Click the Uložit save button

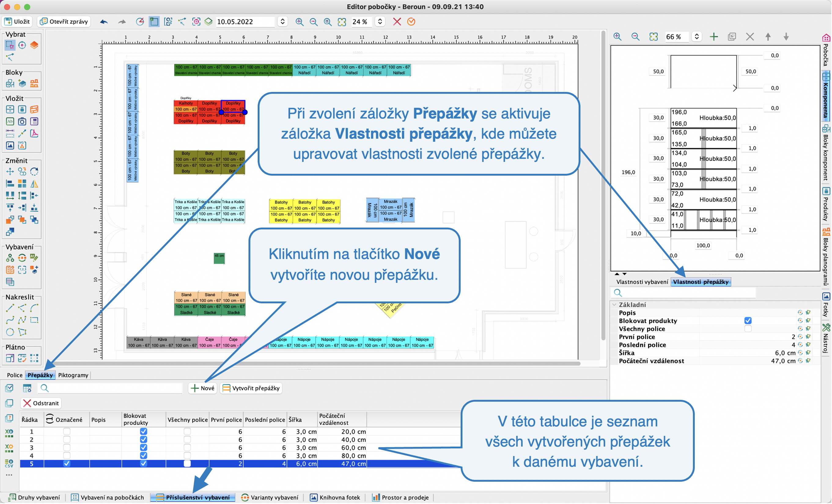17,22
